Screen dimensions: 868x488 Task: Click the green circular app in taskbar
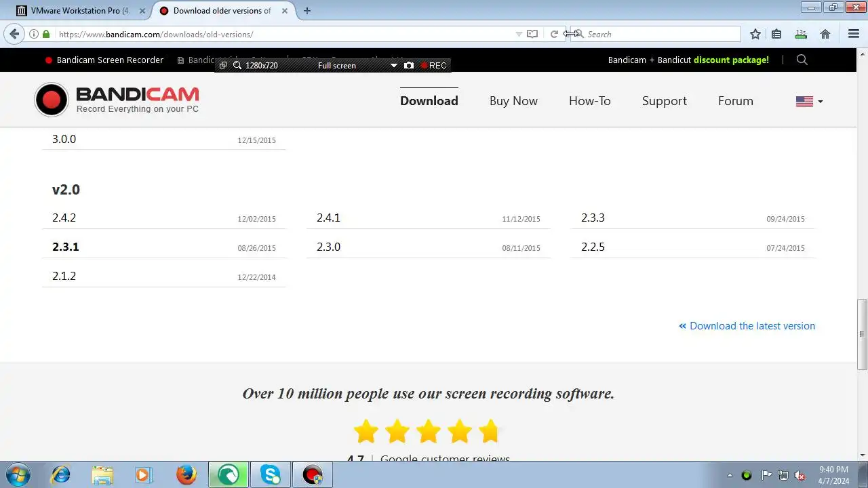pyautogui.click(x=229, y=474)
